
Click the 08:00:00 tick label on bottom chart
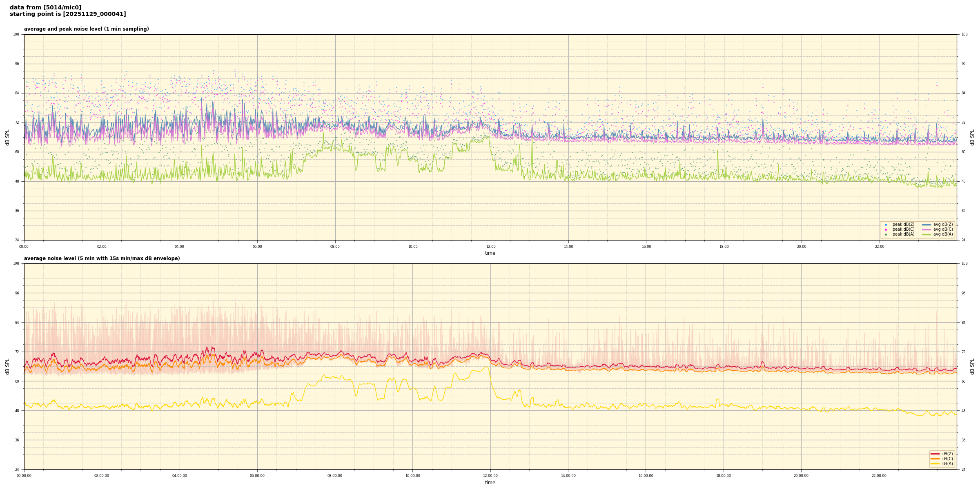pos(335,476)
